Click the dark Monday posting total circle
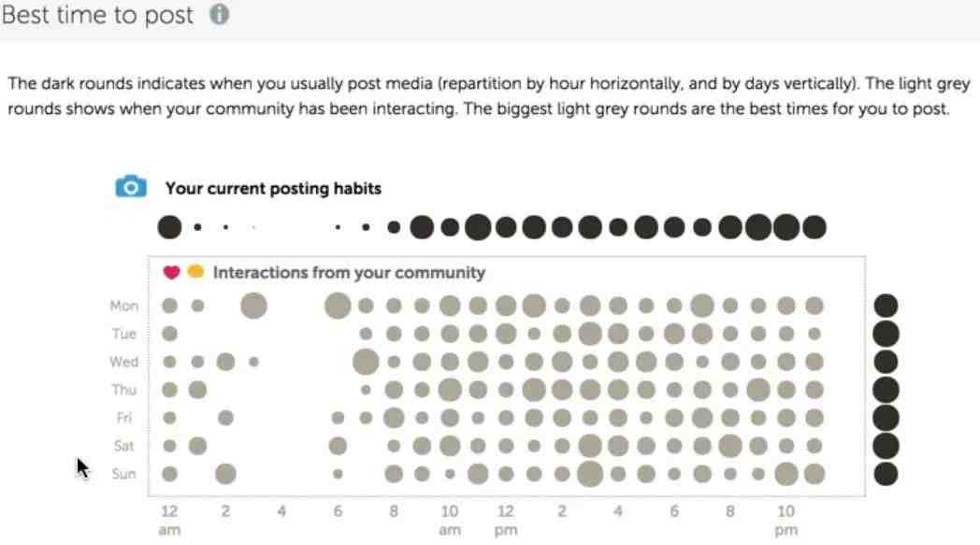980x545 pixels. [886, 306]
